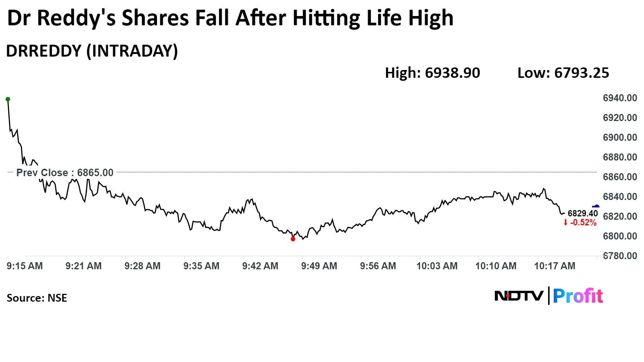The width and height of the screenshot is (644, 362).
Task: Select the 10:17 AM time label
Action: (x=555, y=266)
